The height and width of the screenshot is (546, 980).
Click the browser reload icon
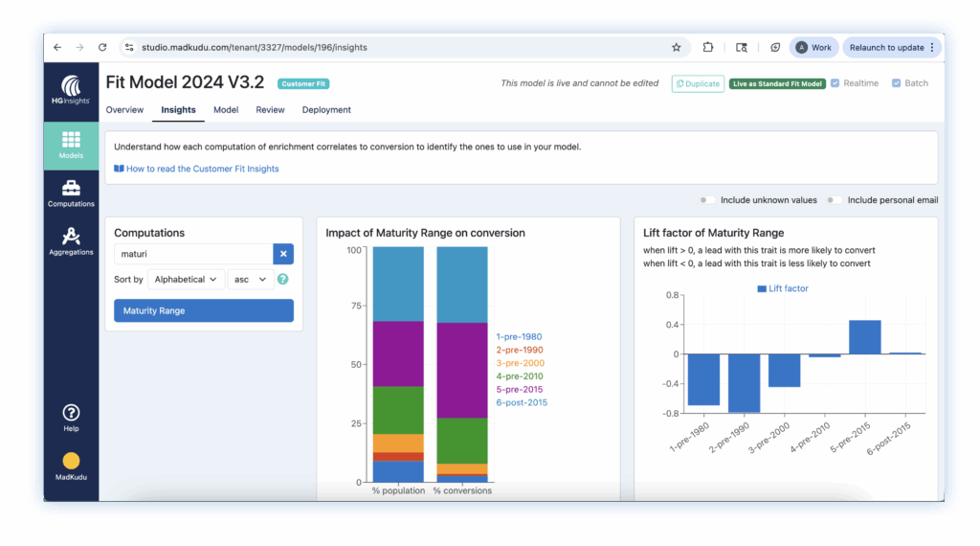click(101, 47)
